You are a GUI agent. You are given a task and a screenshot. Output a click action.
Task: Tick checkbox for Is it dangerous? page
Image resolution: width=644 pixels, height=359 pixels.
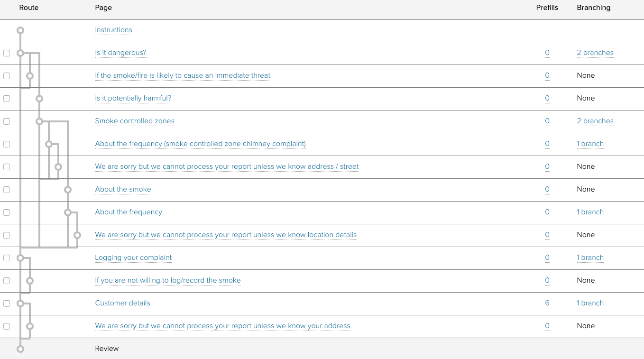pos(7,53)
